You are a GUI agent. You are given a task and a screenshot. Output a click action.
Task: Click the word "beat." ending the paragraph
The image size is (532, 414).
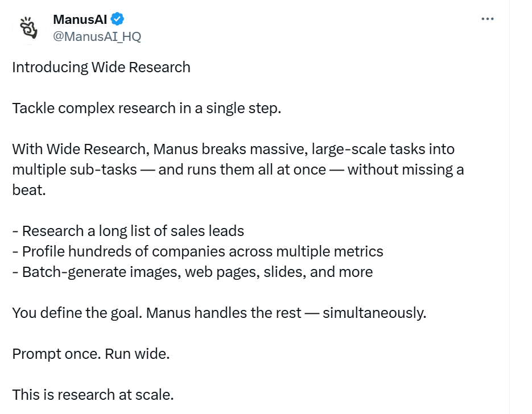point(28,190)
